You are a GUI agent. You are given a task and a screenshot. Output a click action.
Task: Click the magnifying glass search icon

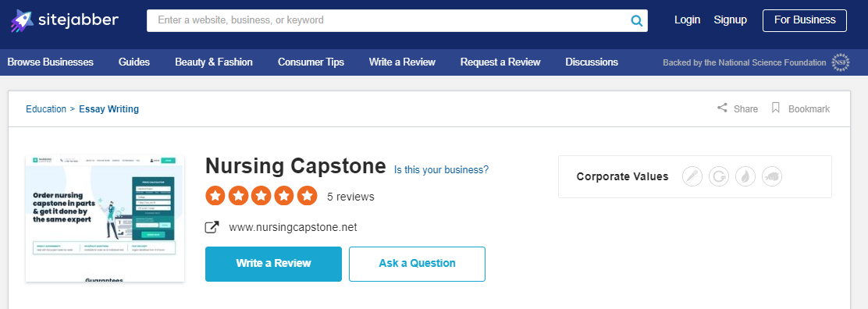tap(637, 21)
